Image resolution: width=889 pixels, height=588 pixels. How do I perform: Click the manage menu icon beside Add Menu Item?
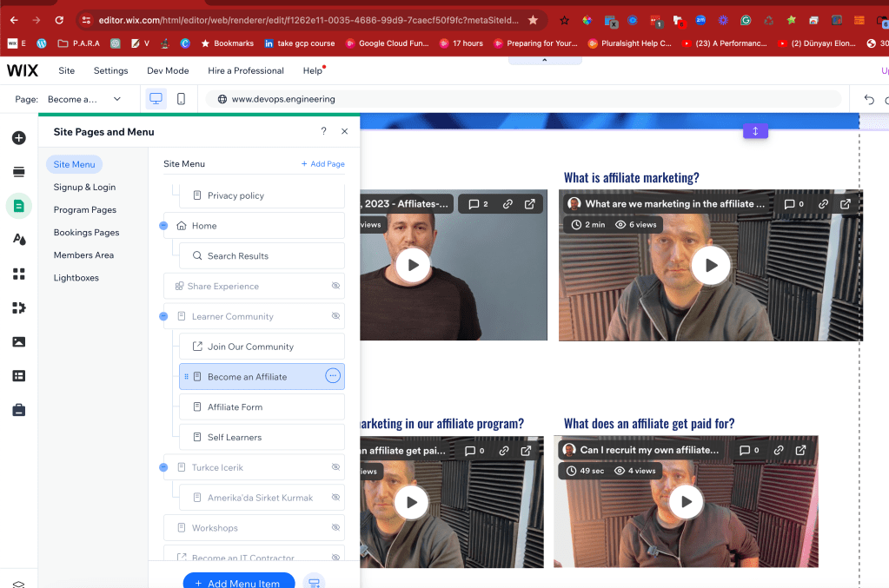[x=314, y=582]
